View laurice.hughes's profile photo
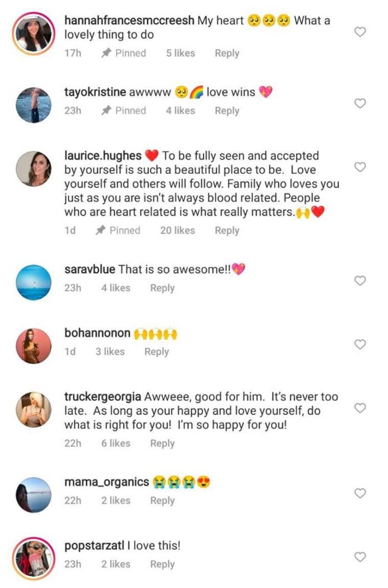388x588 pixels. pyautogui.click(x=33, y=168)
